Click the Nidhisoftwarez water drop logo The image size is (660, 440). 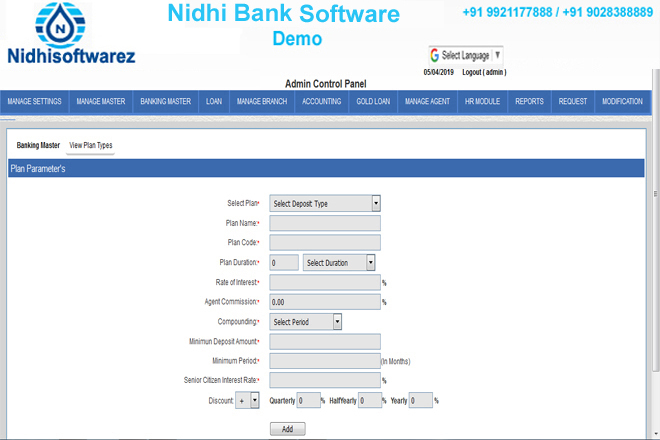[x=60, y=25]
